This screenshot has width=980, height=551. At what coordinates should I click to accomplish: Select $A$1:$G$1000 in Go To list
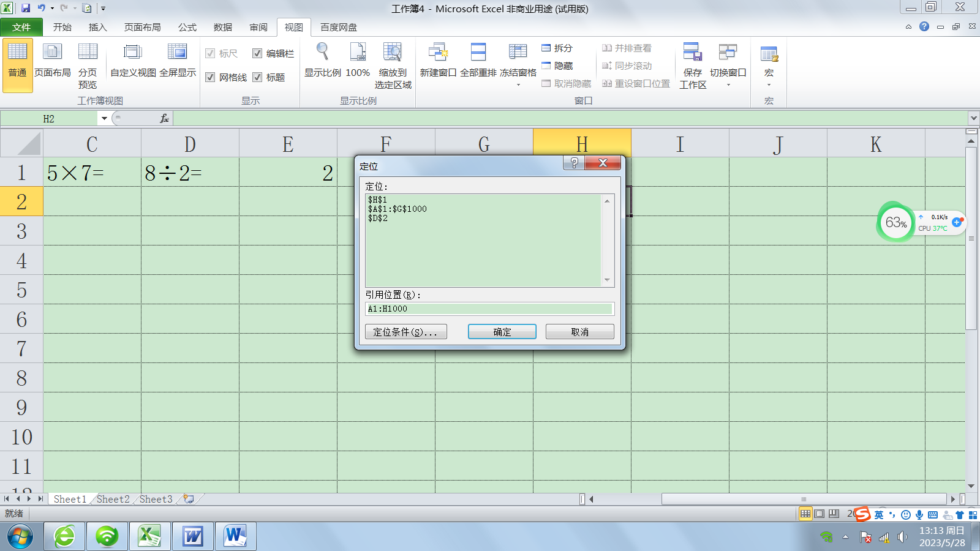point(398,209)
